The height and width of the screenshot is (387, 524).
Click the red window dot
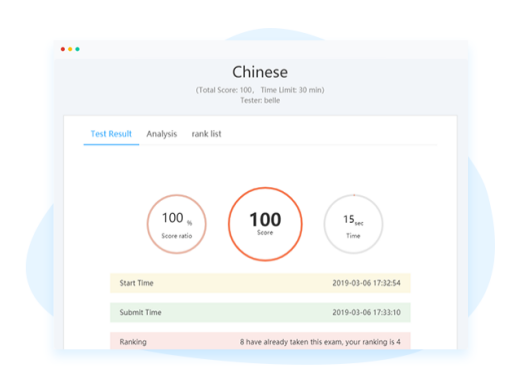pyautogui.click(x=63, y=49)
